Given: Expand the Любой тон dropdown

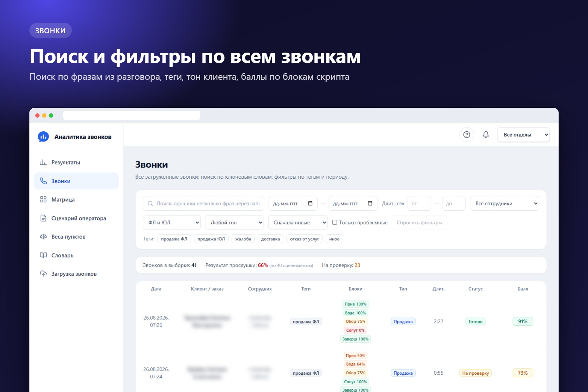Looking at the screenshot, I should point(235,222).
